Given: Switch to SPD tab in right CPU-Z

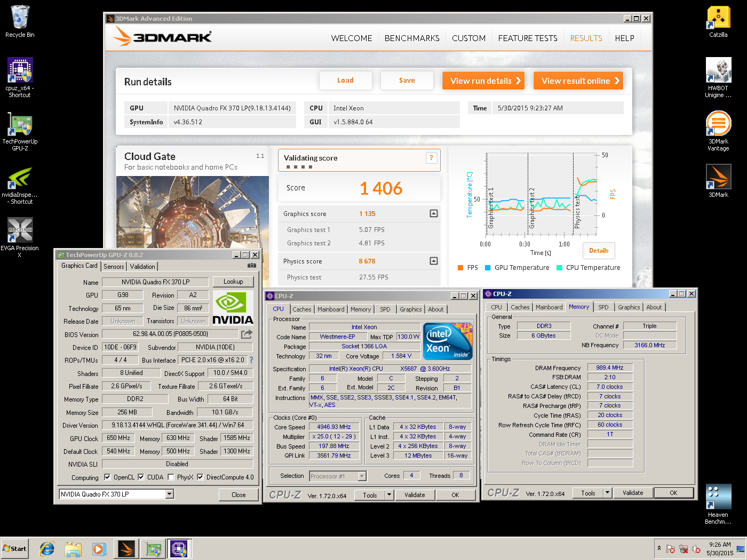Looking at the screenshot, I should (603, 307).
